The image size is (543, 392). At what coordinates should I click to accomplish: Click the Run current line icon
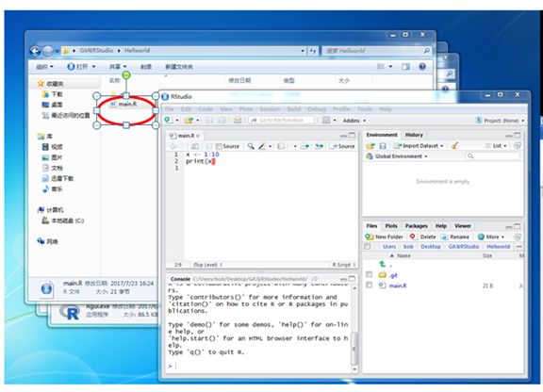[304, 146]
